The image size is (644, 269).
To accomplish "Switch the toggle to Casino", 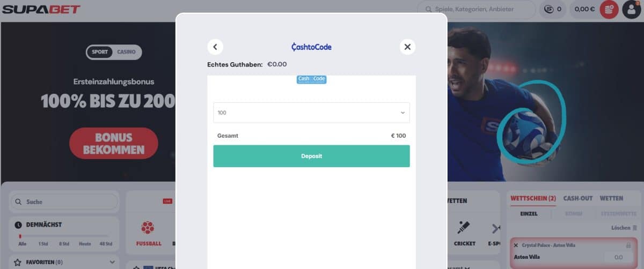I will pyautogui.click(x=126, y=52).
